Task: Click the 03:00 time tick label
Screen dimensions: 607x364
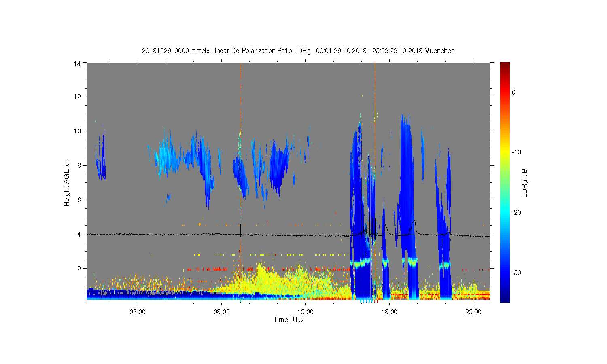Action: pos(138,312)
